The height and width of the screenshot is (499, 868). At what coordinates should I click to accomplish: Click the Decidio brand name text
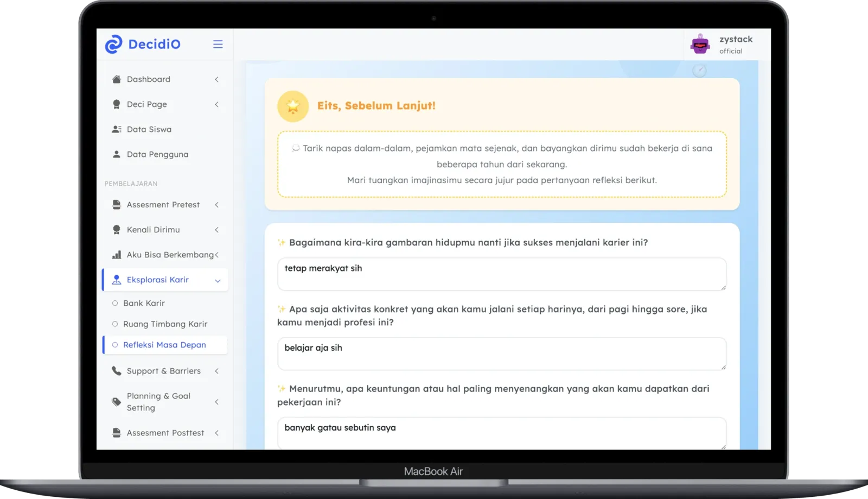155,44
